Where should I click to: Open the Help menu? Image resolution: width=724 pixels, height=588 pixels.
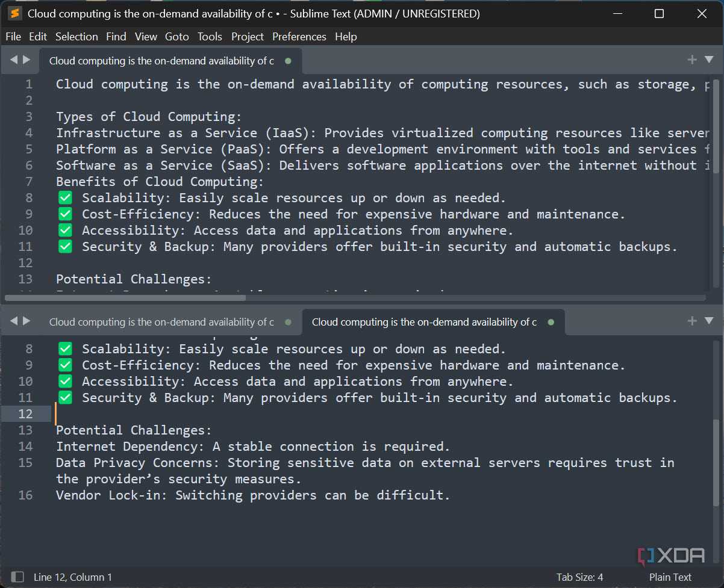pos(346,37)
